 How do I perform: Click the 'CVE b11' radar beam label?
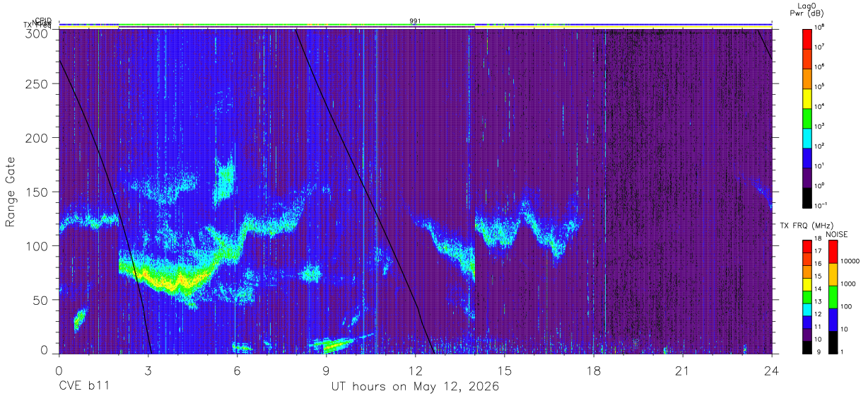84,387
